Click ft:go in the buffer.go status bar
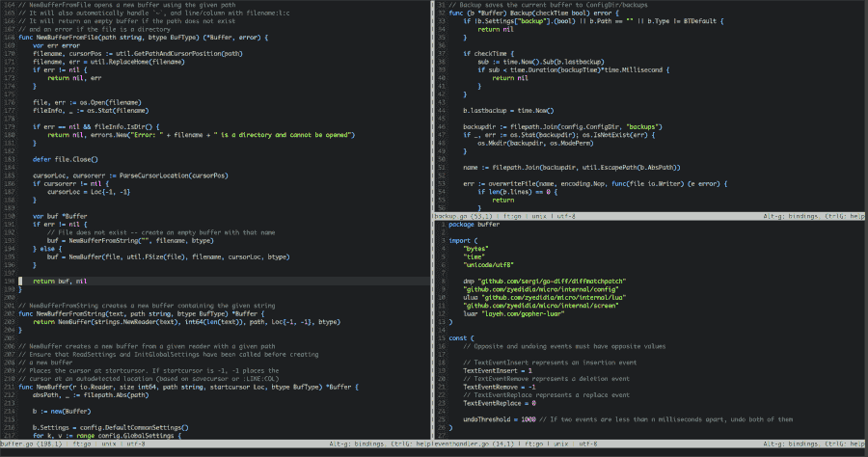868x457 pixels. click(x=81, y=444)
